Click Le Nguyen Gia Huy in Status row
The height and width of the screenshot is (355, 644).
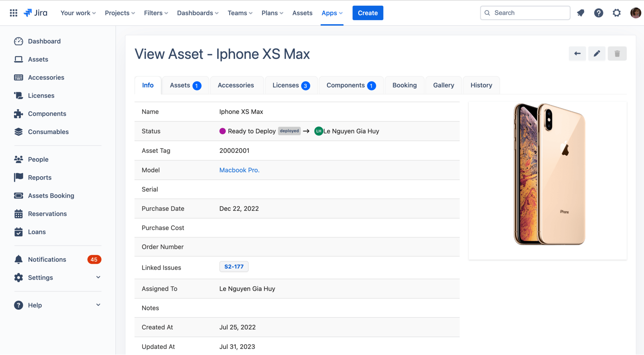pos(351,131)
